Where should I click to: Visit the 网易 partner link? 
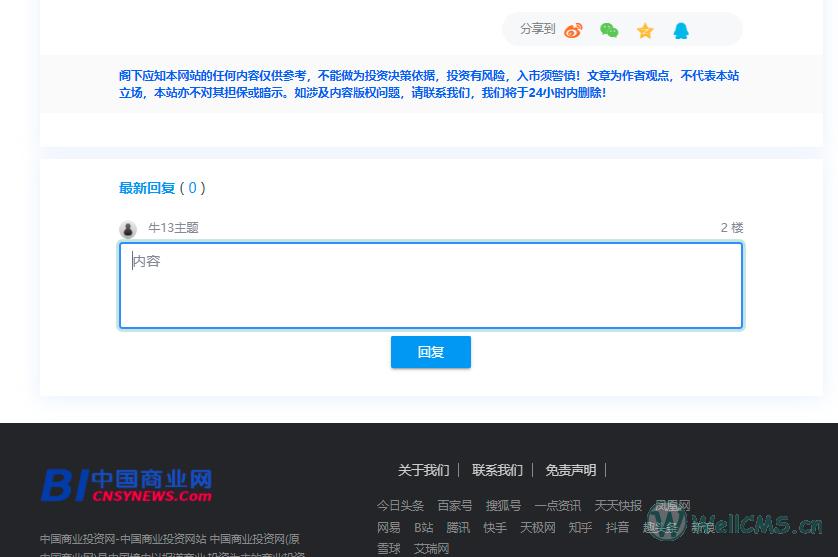(389, 528)
